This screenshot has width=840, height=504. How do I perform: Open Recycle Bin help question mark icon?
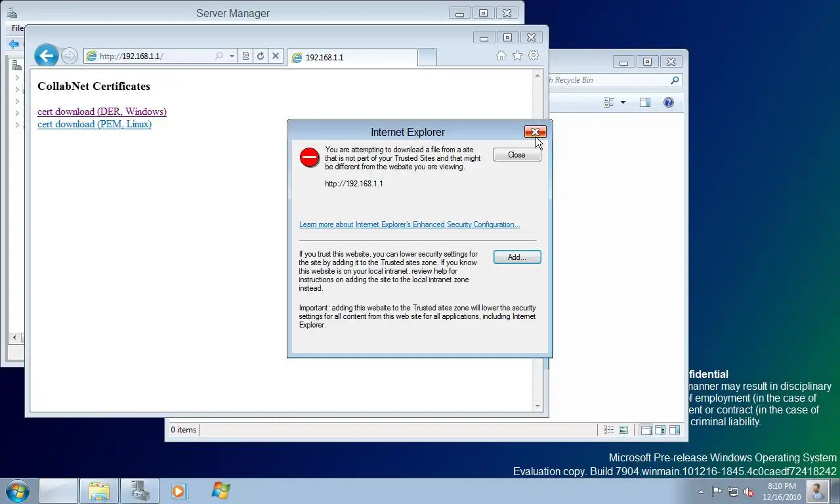[668, 102]
